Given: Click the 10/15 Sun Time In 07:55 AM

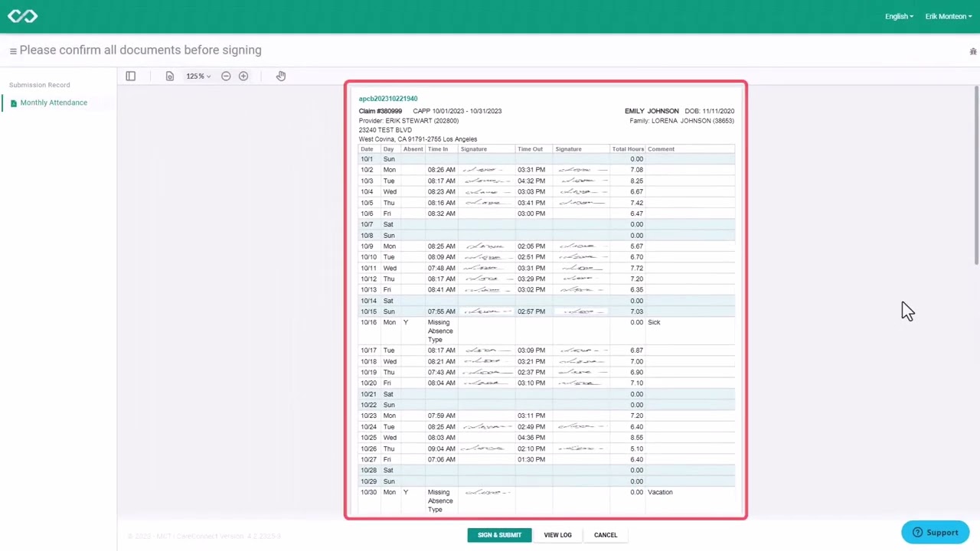Looking at the screenshot, I should point(442,311).
